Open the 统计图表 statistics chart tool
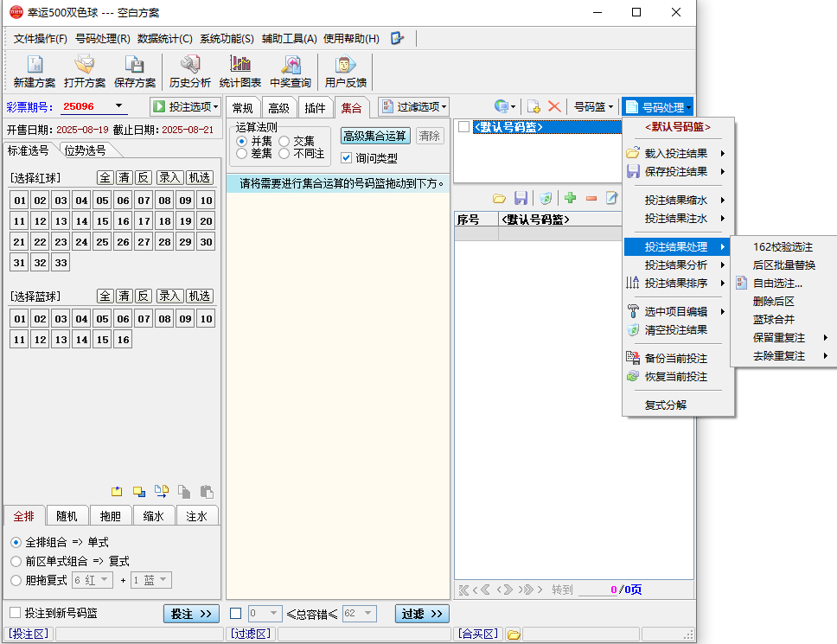This screenshot has height=644, width=837. (240, 72)
